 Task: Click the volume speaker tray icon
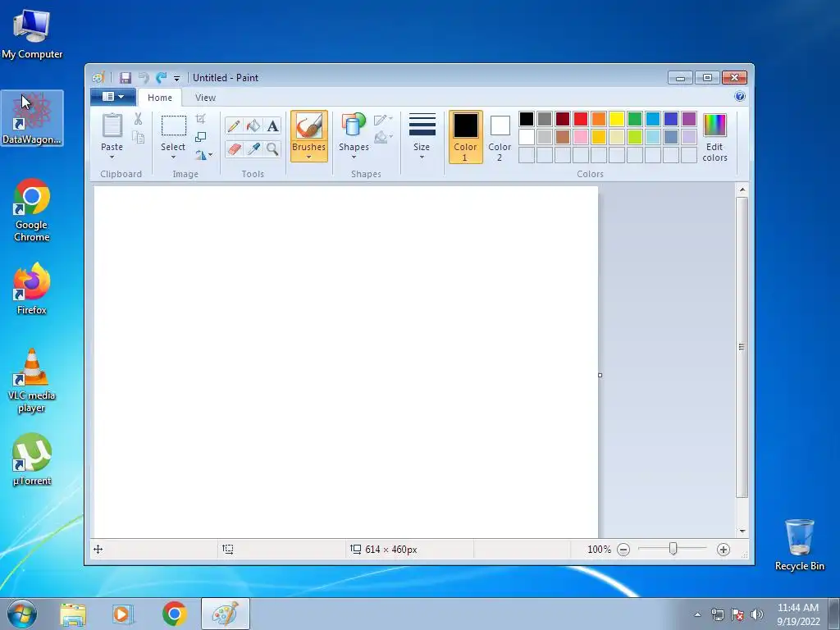click(x=756, y=614)
